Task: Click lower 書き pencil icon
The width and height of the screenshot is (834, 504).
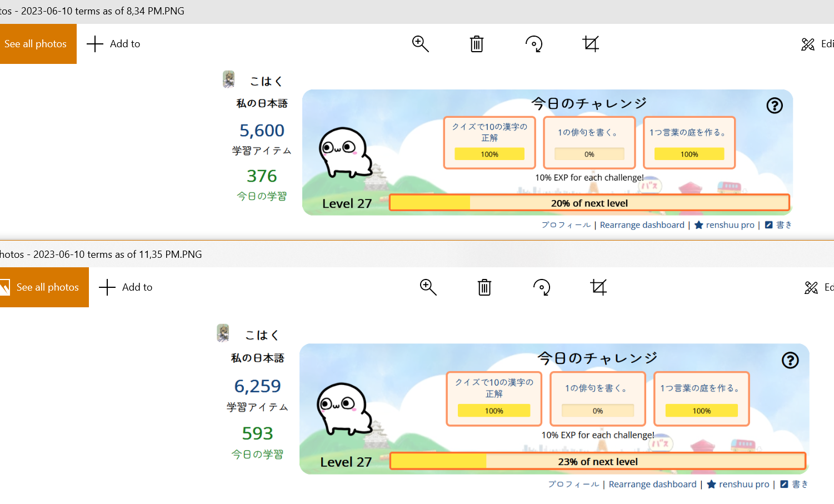Action: tap(785, 485)
